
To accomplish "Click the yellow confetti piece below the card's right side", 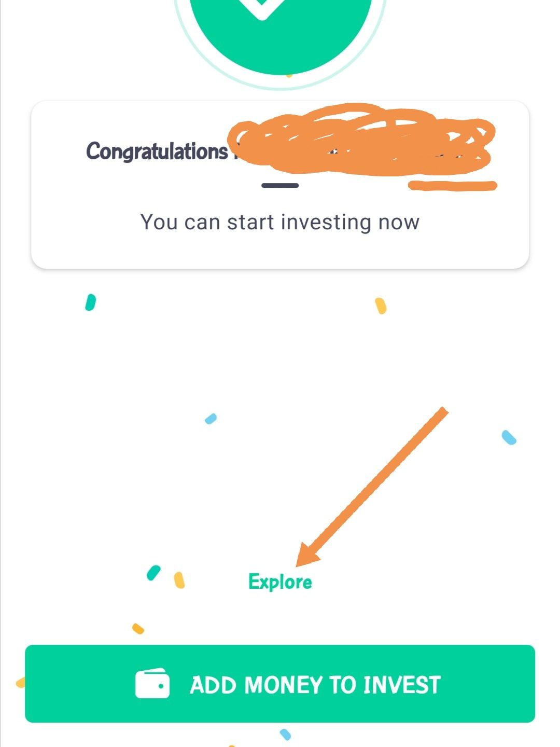I will [381, 306].
